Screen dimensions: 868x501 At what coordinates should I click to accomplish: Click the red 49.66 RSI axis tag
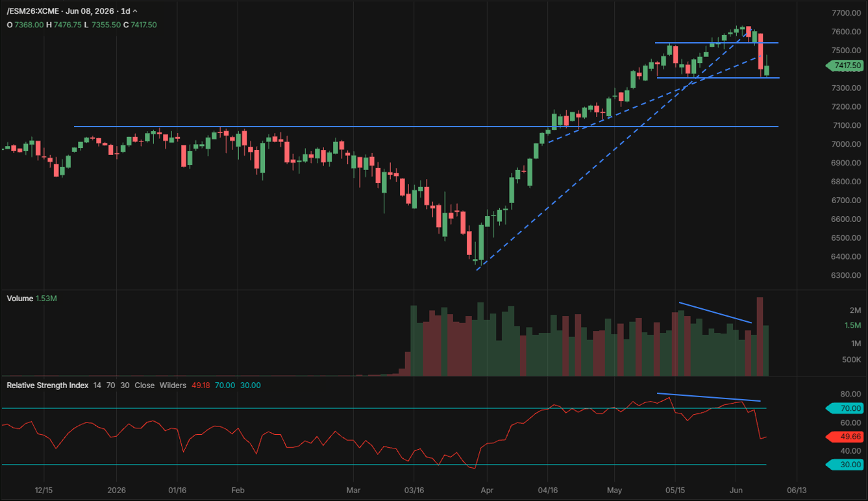(845, 437)
